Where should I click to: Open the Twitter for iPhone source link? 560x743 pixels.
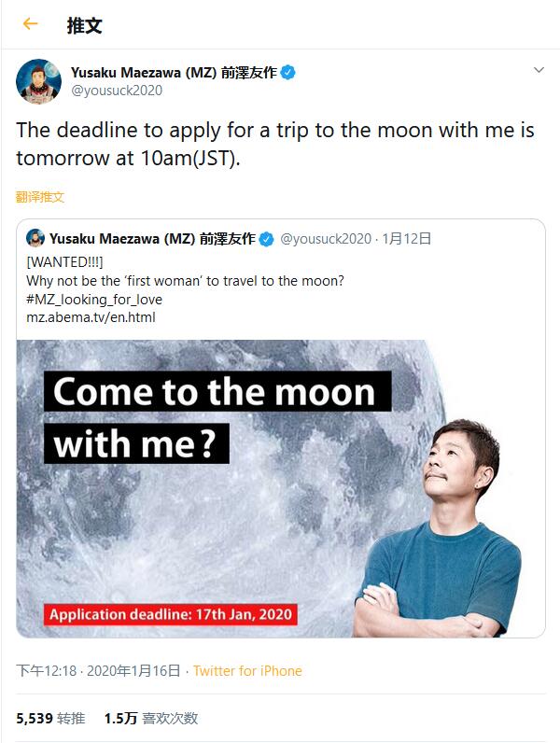coord(247,670)
